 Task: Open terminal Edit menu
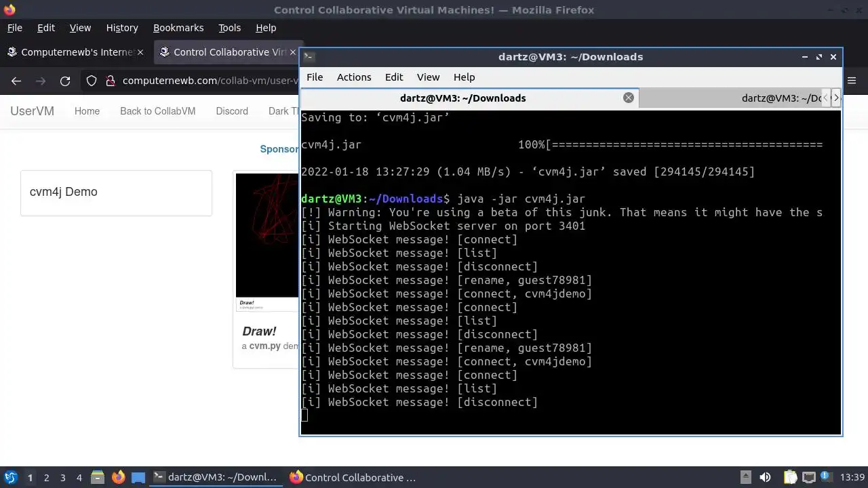pos(394,77)
